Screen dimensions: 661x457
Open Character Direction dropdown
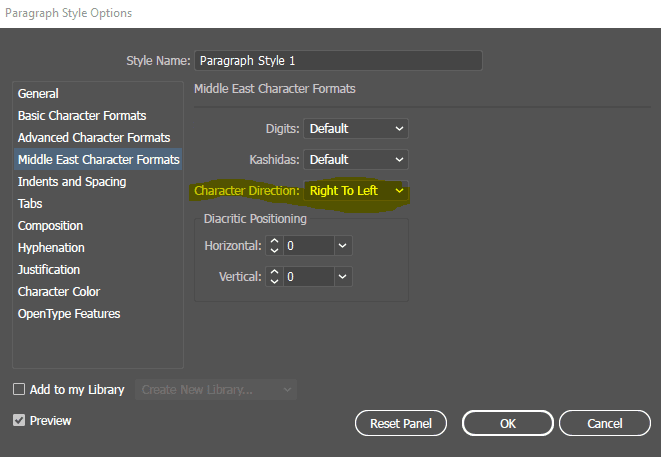(356, 190)
